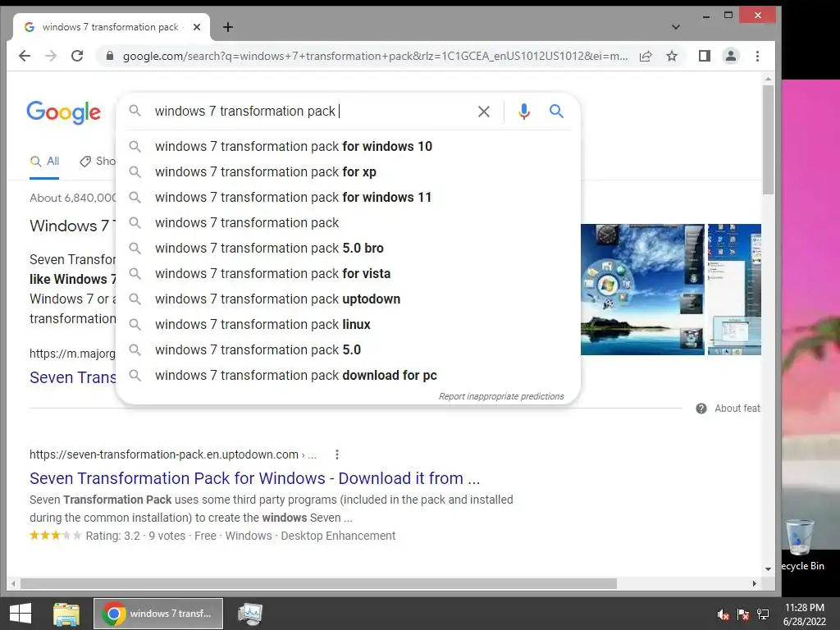Share this page via share icon
Image resolution: width=840 pixels, height=630 pixels.
646,56
